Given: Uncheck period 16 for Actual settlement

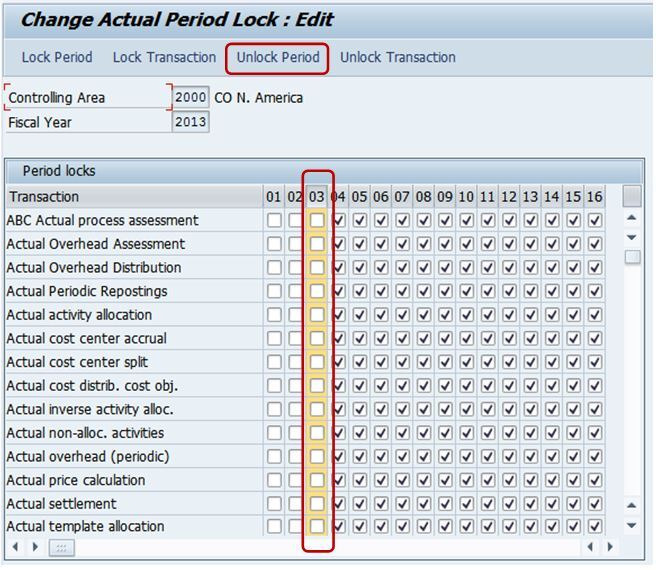Looking at the screenshot, I should click(x=594, y=503).
